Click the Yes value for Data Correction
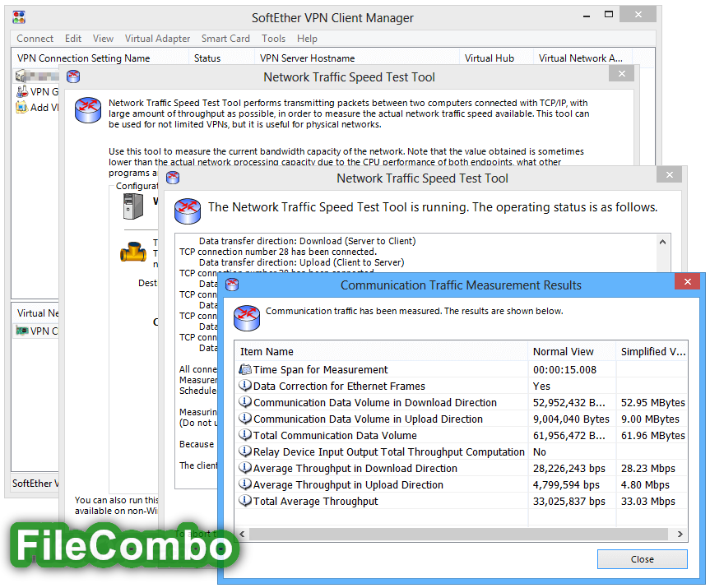 541,387
